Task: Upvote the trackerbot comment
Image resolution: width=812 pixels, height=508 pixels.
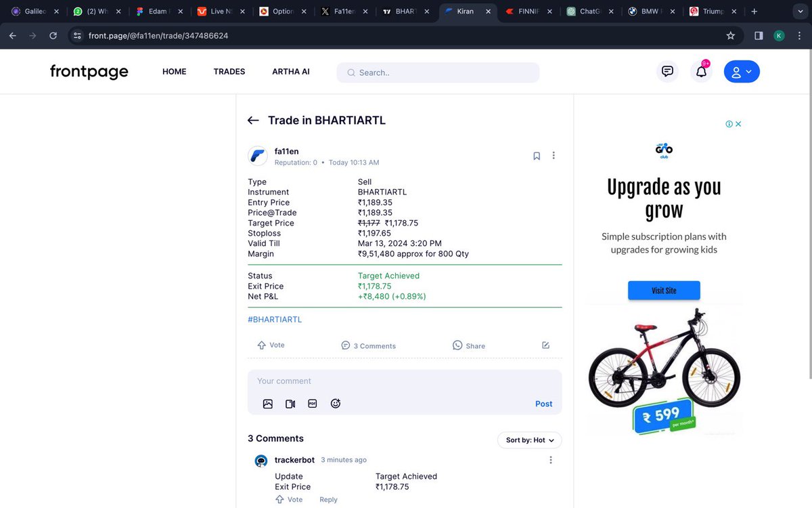Action: (289, 499)
